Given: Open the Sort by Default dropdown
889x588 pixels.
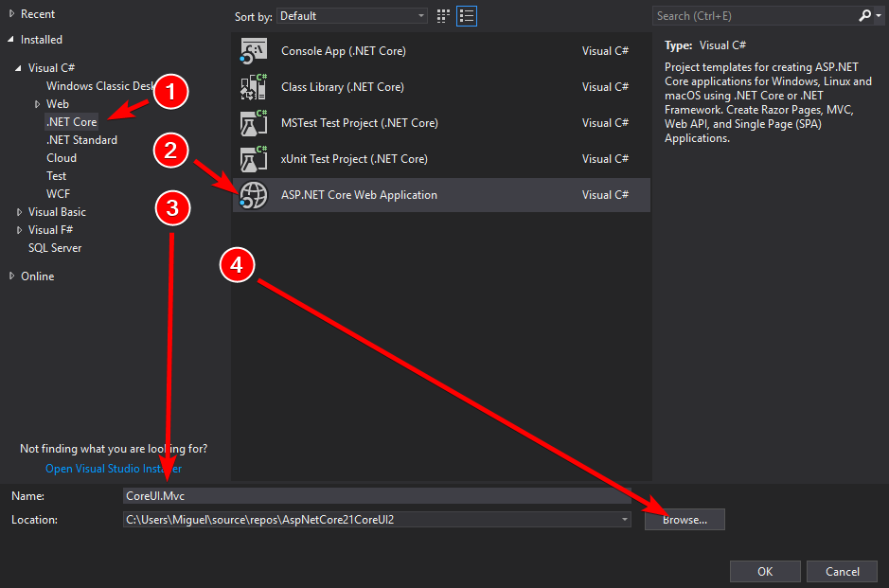Looking at the screenshot, I should 351,16.
